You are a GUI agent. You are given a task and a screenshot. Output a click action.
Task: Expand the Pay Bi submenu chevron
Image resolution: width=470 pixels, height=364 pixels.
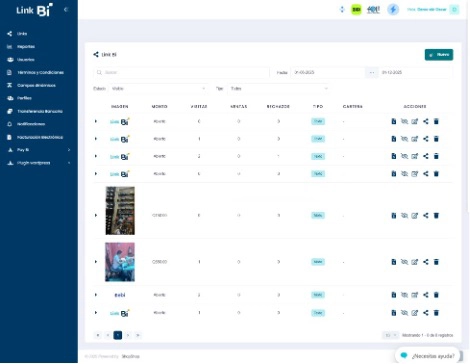point(69,150)
